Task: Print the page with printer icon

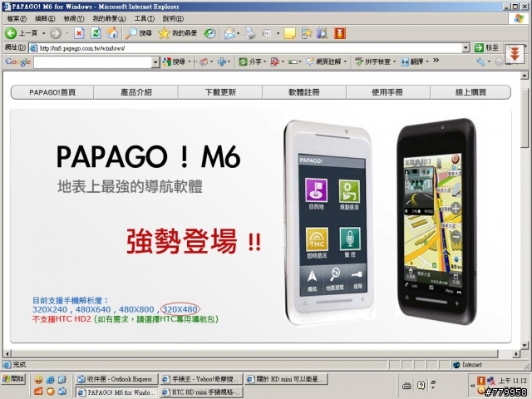Action: click(250, 33)
